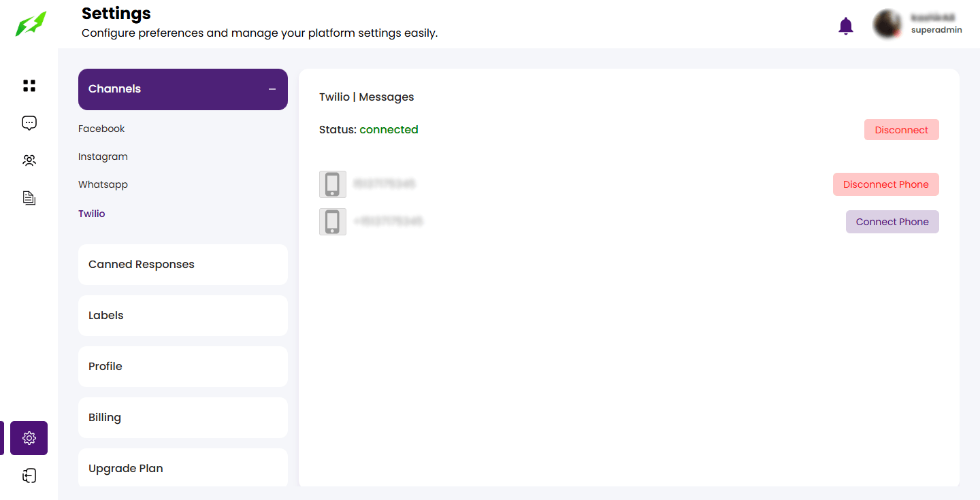This screenshot has height=500, width=980.
Task: Open the contacts people icon
Action: pyautogui.click(x=29, y=161)
